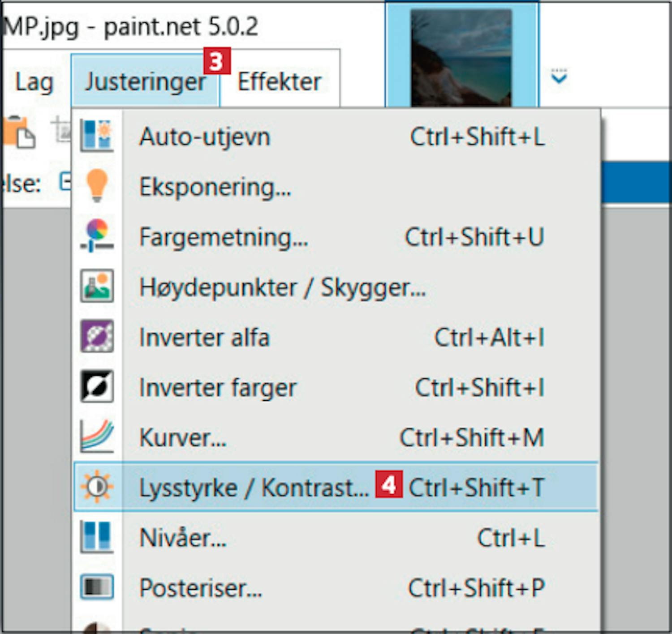The image size is (672, 634).
Task: Open Lysstyrke / Kontrast... adjustment
Action: 336,487
